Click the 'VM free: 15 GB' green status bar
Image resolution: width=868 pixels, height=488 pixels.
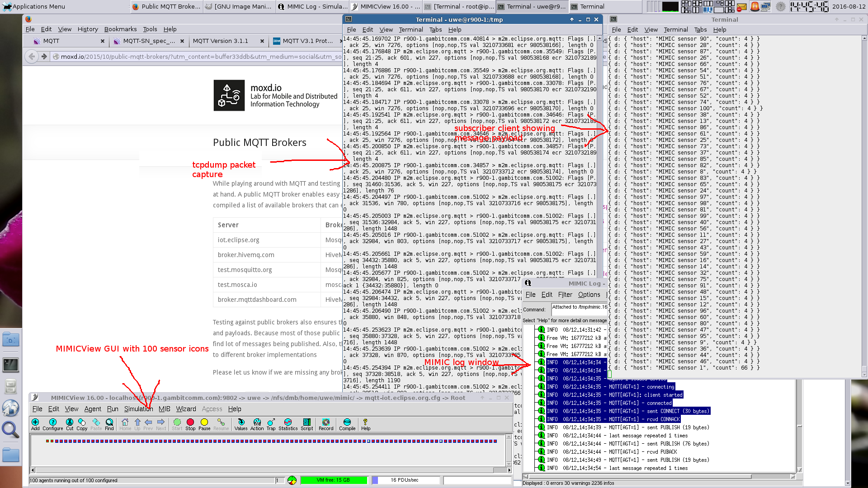[x=334, y=480]
